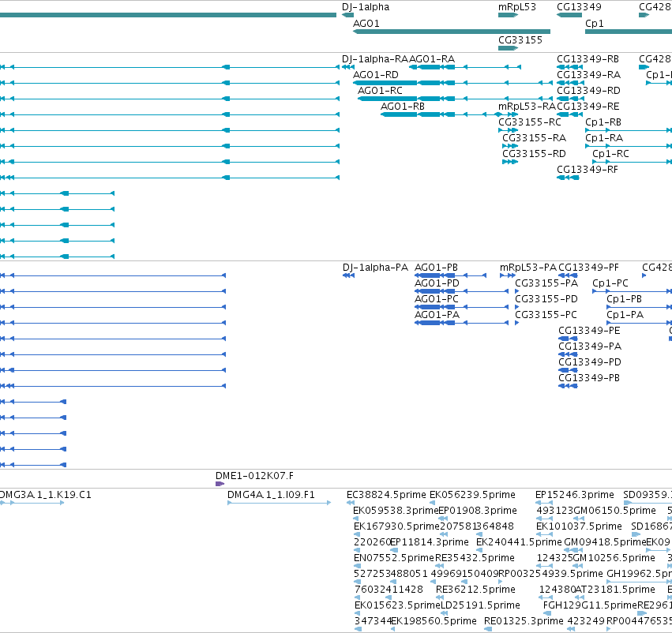The height and width of the screenshot is (633, 672).
Task: Select the CG13349-RF transcript label
Action: tap(588, 169)
